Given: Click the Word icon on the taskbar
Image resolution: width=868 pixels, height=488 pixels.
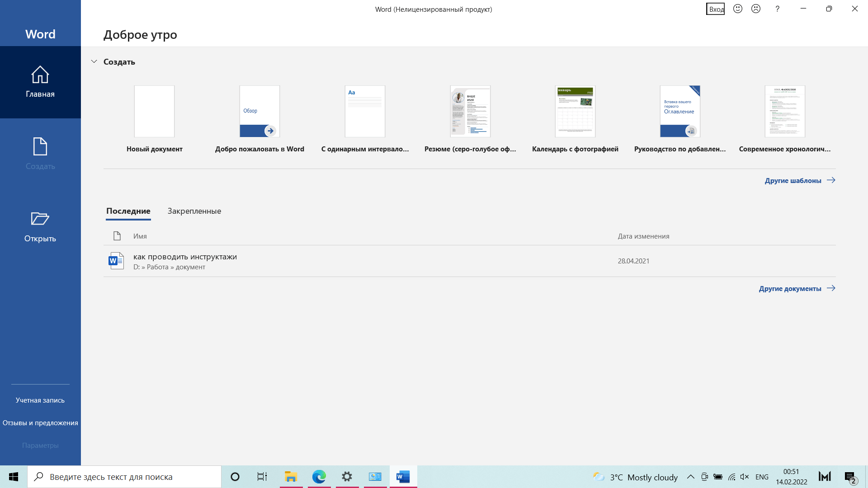Looking at the screenshot, I should 403,477.
